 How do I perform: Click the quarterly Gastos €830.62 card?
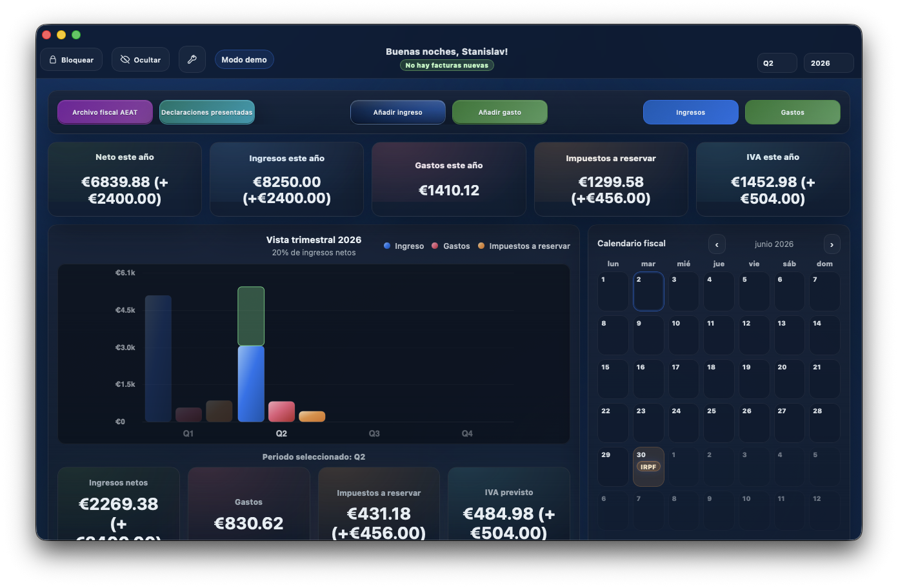click(249, 504)
